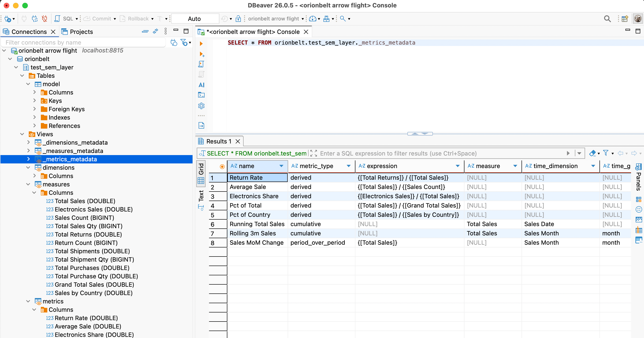This screenshot has width=644, height=338.
Task: Click the editor-results divider sash handle
Action: 420,134
